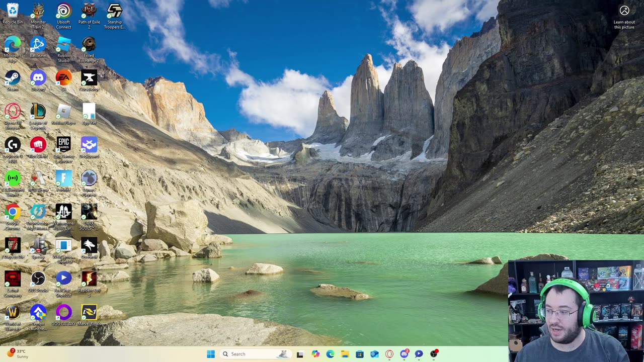Select the League of Legends desktop shortcut
This screenshot has height=362, width=644.
[38, 117]
